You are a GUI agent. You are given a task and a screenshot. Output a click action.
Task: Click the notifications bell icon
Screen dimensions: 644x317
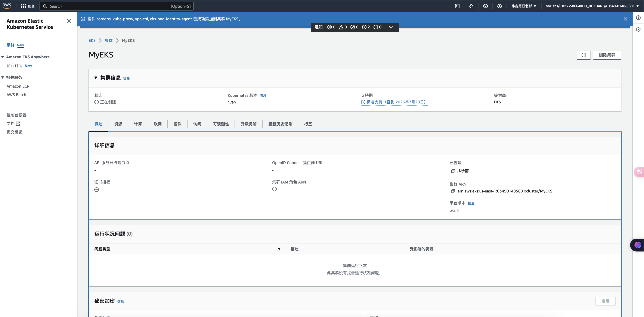coord(471,6)
